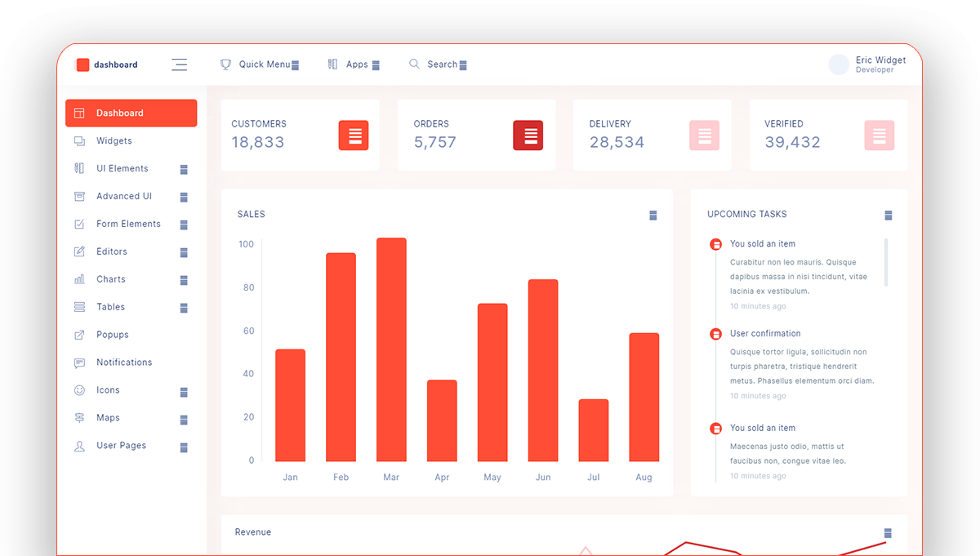Click the "Aug" axis label
Image resolution: width=980 pixels, height=556 pixels.
point(644,478)
